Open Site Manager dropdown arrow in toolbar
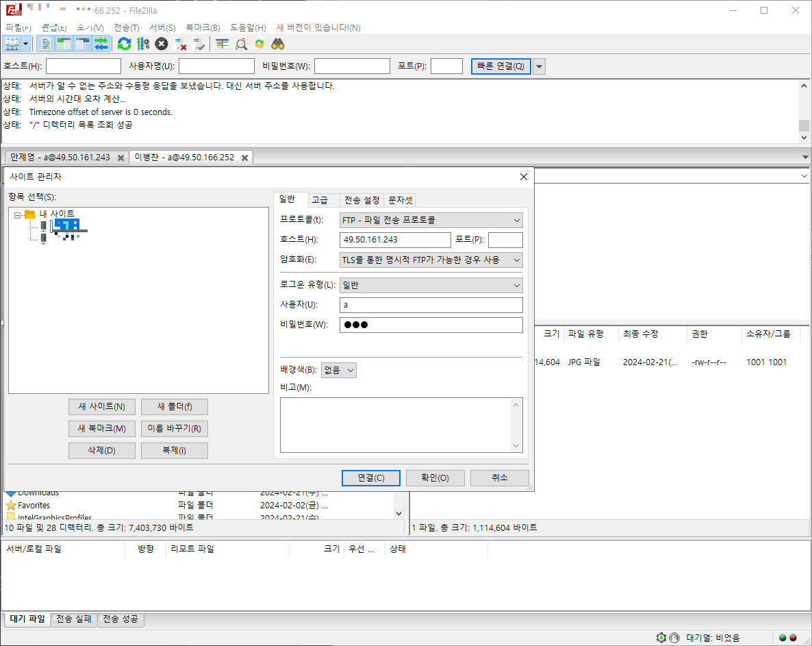 pyautogui.click(x=25, y=44)
